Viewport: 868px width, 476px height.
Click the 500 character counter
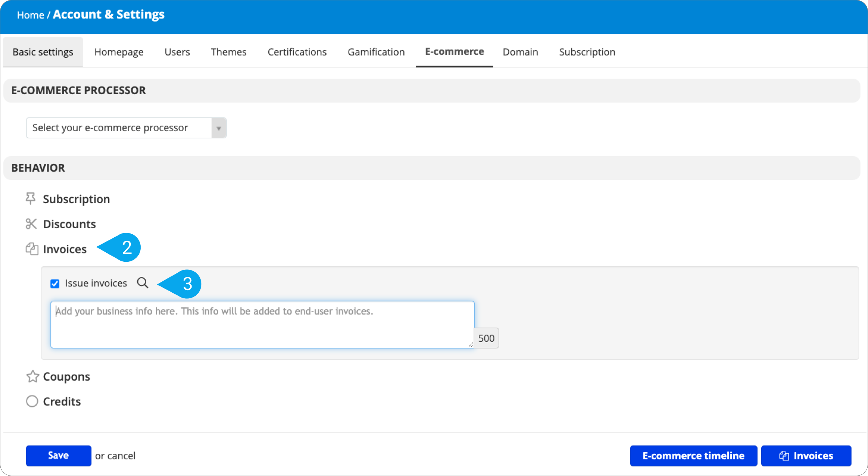(x=486, y=338)
